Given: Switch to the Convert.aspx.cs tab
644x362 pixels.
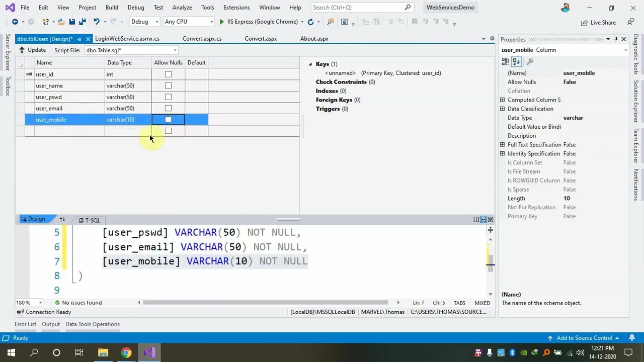Looking at the screenshot, I should (x=202, y=39).
